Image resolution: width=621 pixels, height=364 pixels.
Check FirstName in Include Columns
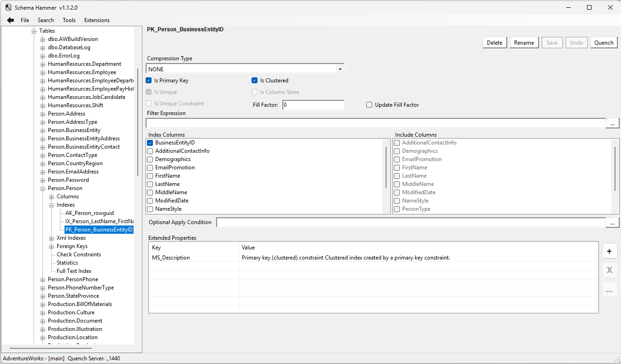[x=397, y=167]
